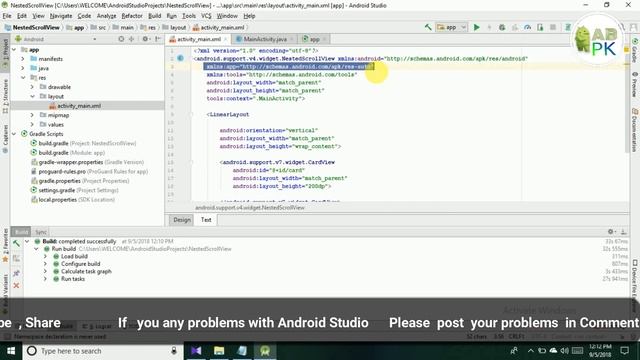
Task: Switch to Text view tab
Action: [206, 220]
